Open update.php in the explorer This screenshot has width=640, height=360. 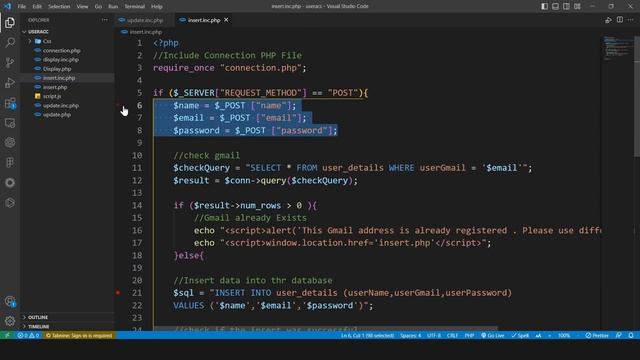click(57, 115)
